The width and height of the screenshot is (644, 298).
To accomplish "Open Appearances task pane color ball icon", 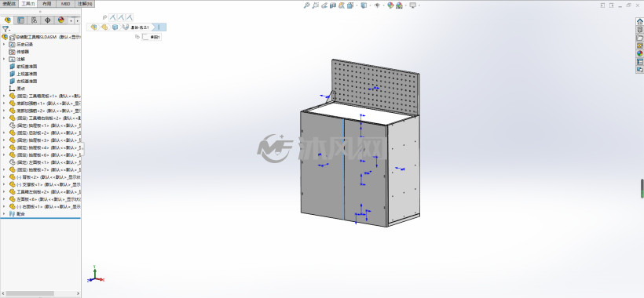I will (x=639, y=53).
